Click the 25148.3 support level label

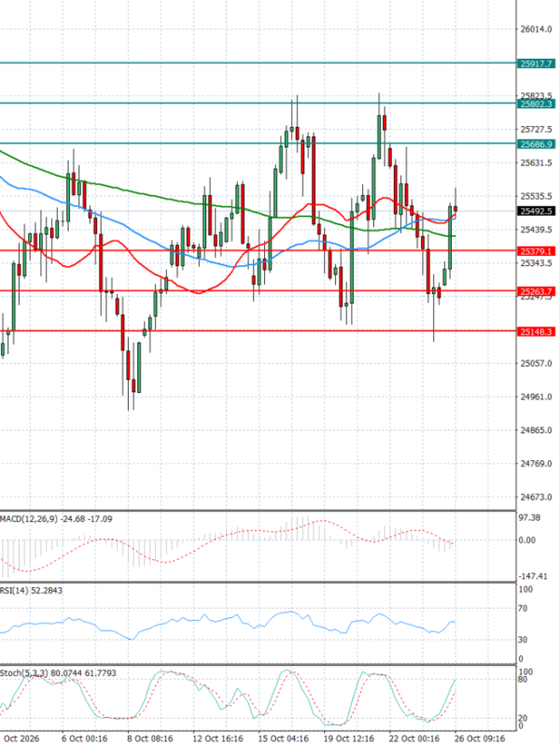click(x=537, y=331)
